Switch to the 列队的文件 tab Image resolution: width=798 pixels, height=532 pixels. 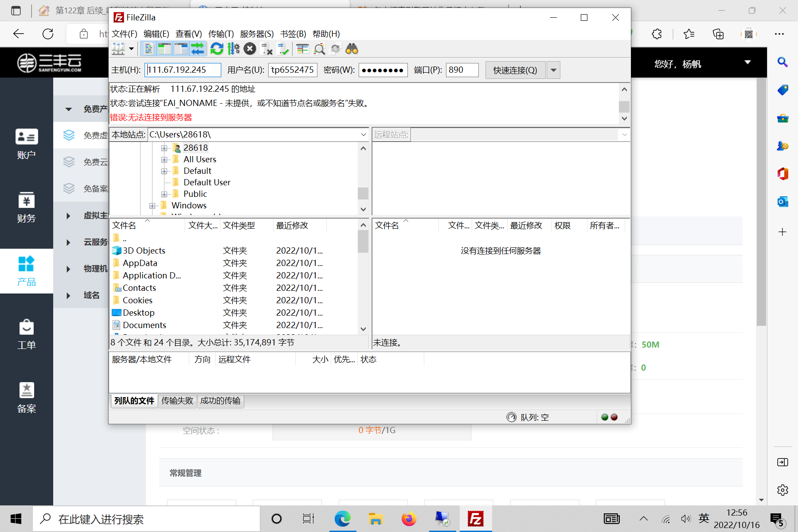pos(134,401)
